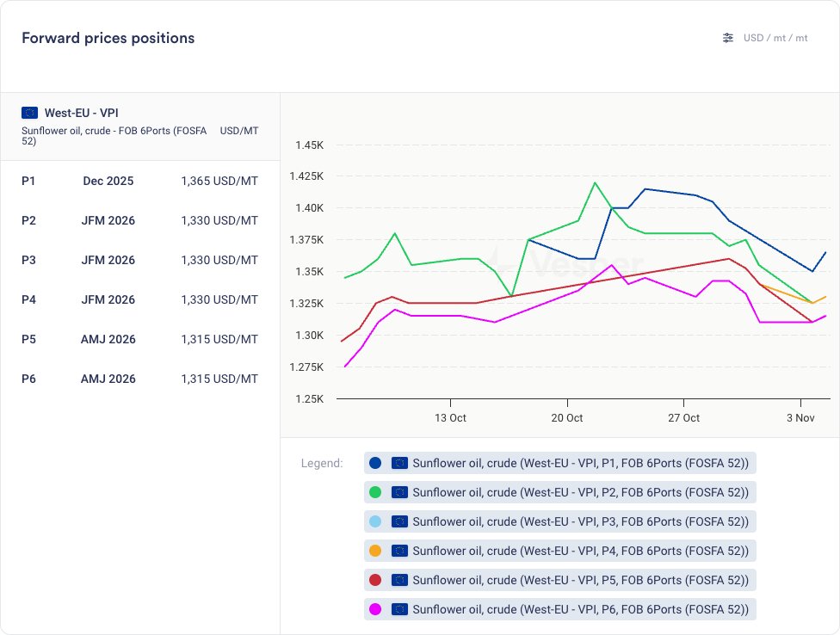Image resolution: width=840 pixels, height=635 pixels.
Task: Click the EU flag in P5 legend item
Action: tap(399, 580)
